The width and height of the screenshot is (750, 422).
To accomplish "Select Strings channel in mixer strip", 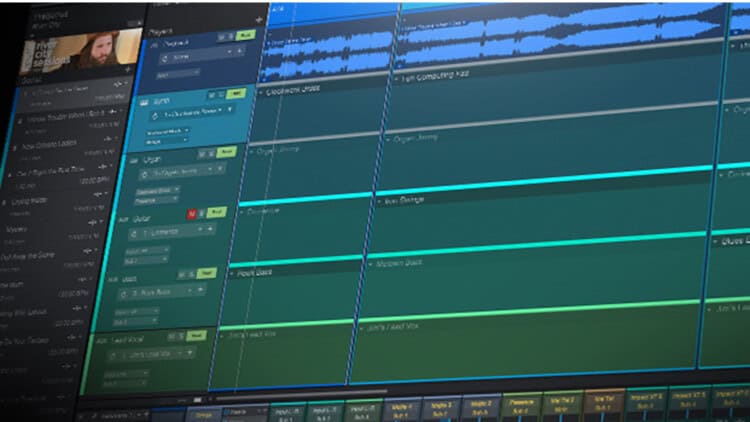I will pos(204,415).
